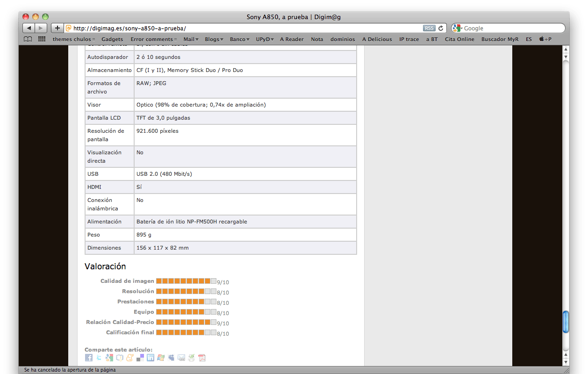Open the Apple '+P' bookmark
588x374 pixels.
(545, 39)
